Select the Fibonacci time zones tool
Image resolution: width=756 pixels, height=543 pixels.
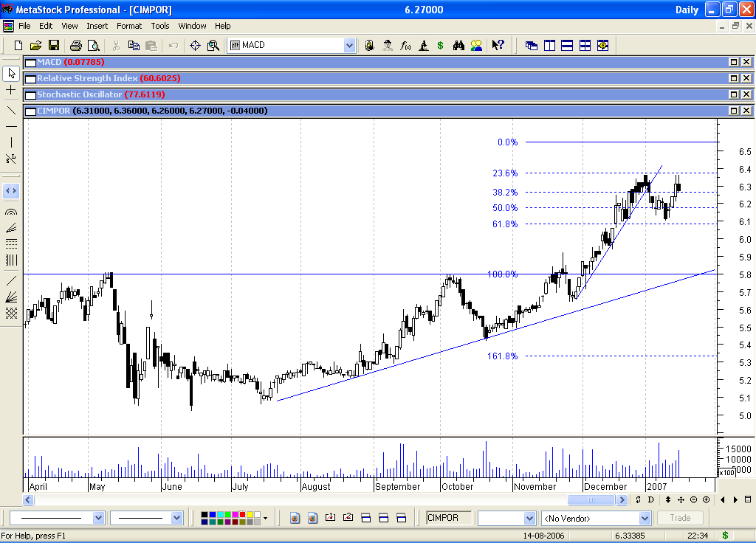click(11, 260)
